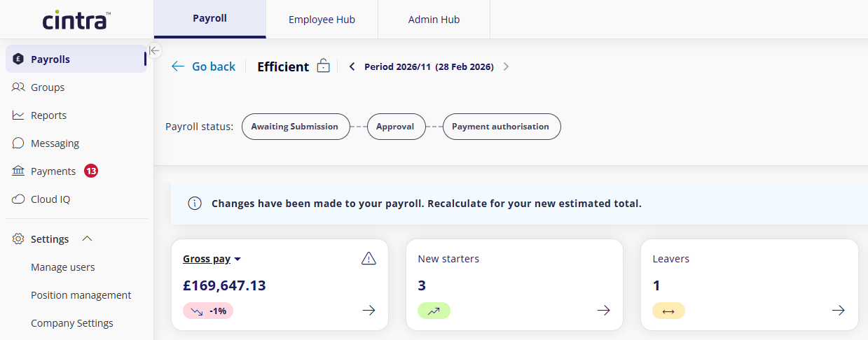
Task: Open Payments in the sidebar
Action: (x=53, y=171)
